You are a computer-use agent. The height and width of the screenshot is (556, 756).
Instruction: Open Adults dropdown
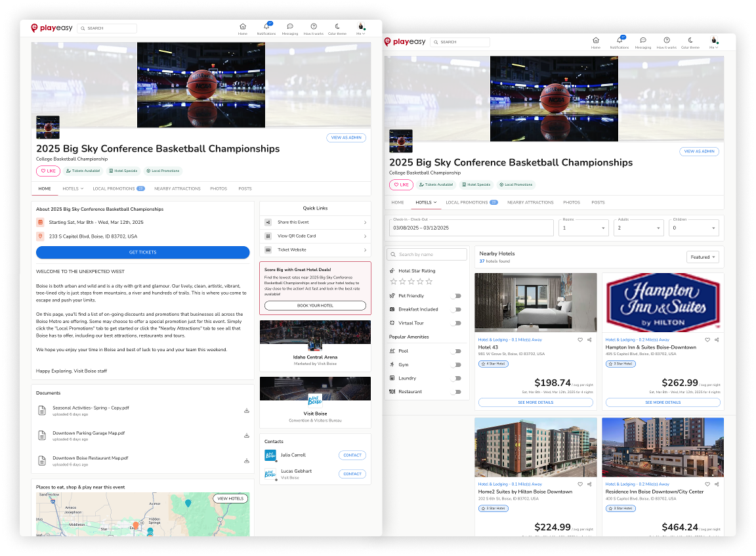(639, 228)
